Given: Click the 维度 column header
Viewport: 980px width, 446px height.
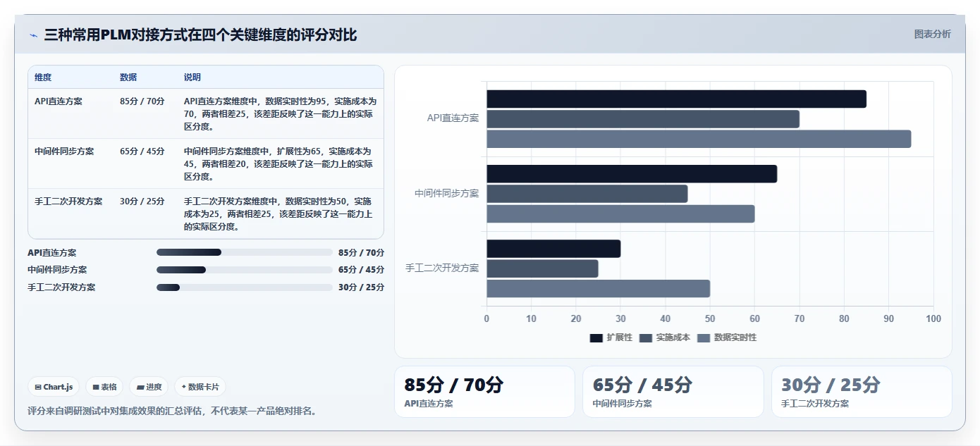Looking at the screenshot, I should click(x=43, y=78).
